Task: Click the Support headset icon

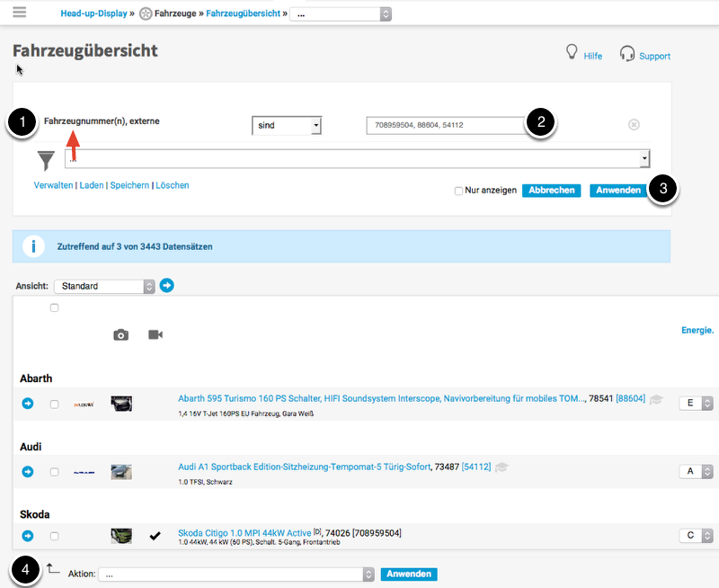Action: point(627,55)
